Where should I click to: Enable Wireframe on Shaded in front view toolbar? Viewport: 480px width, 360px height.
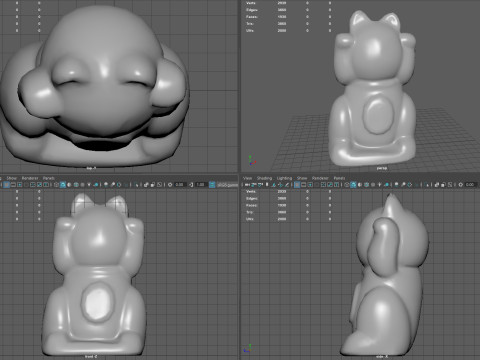(76, 184)
